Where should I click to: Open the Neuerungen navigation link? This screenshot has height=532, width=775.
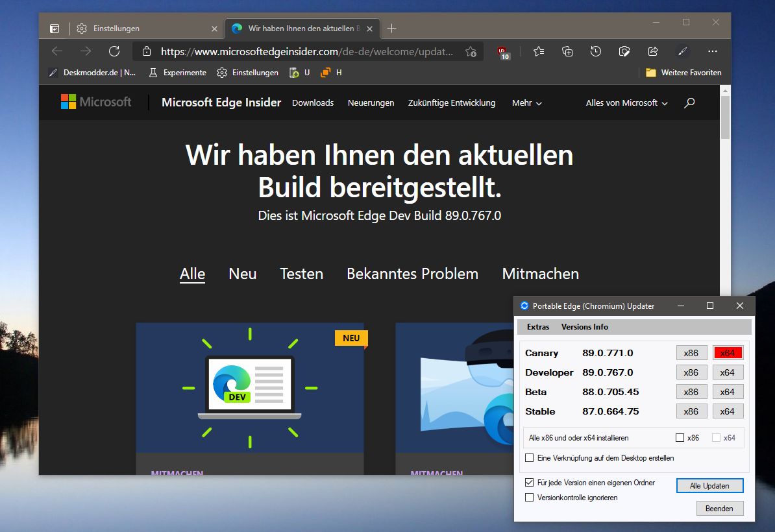pos(371,103)
